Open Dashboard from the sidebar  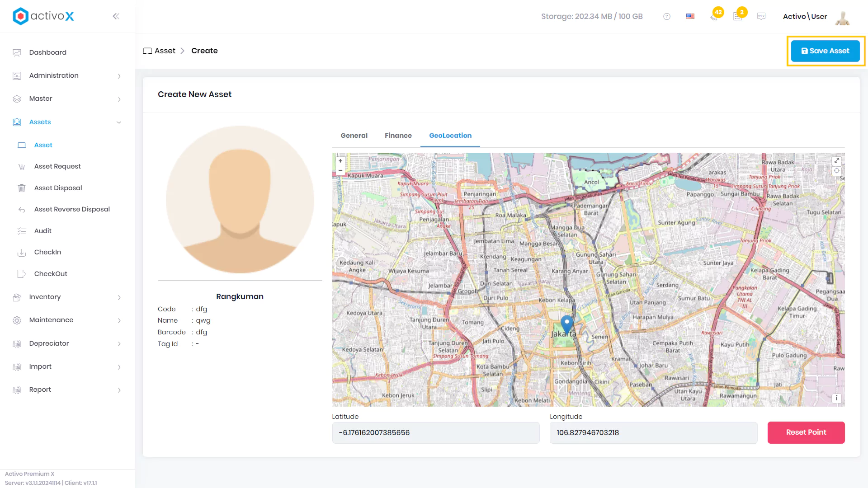point(48,52)
